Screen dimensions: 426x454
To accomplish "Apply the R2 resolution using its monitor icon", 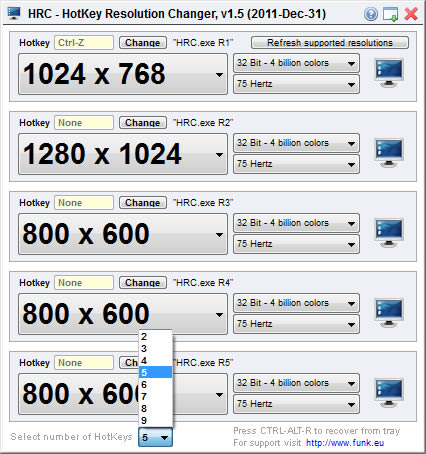I will point(389,153).
